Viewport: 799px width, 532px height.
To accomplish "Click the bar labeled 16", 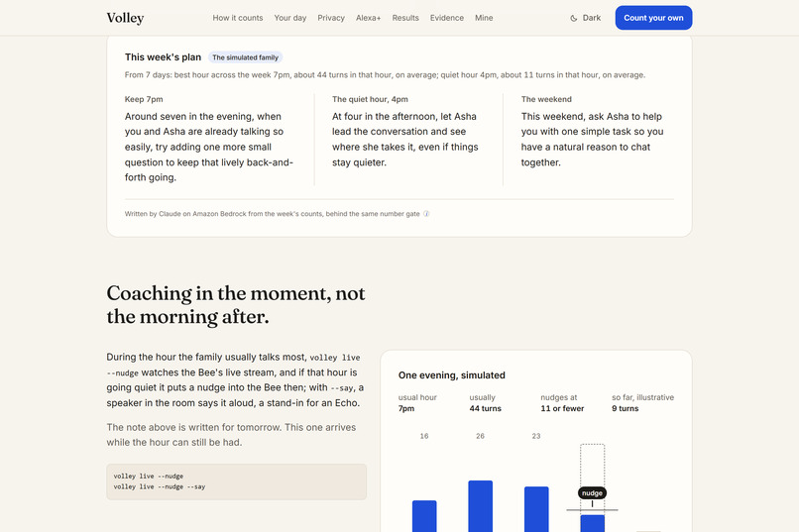I will [424, 516].
